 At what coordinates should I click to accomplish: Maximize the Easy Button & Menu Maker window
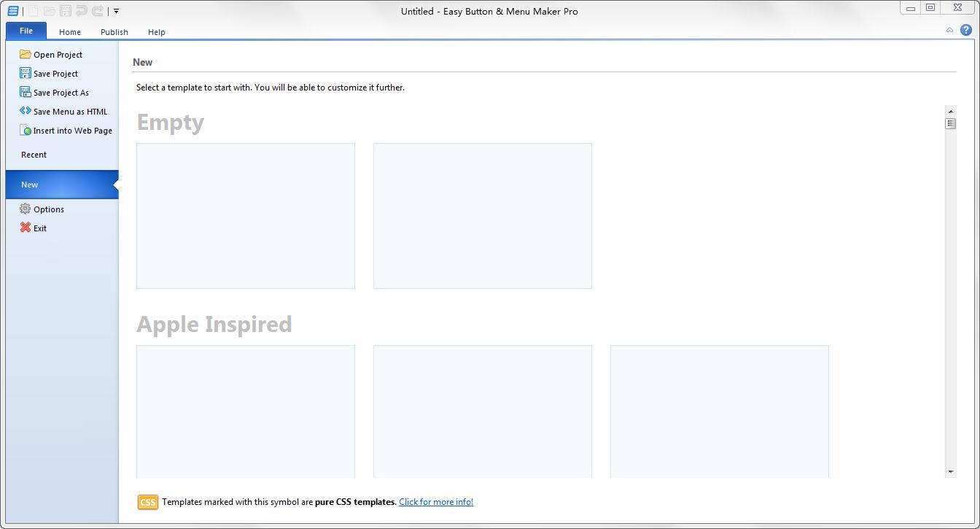pos(930,8)
